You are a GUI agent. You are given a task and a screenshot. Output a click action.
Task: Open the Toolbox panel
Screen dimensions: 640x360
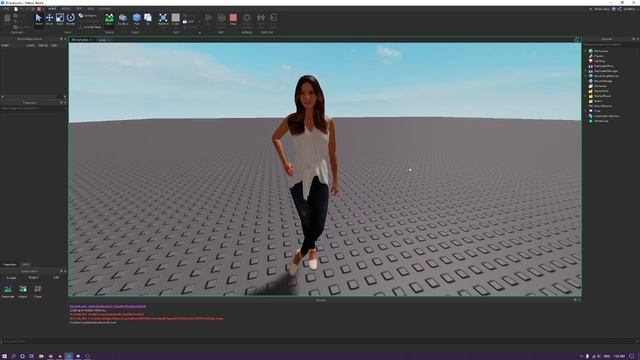(122, 19)
